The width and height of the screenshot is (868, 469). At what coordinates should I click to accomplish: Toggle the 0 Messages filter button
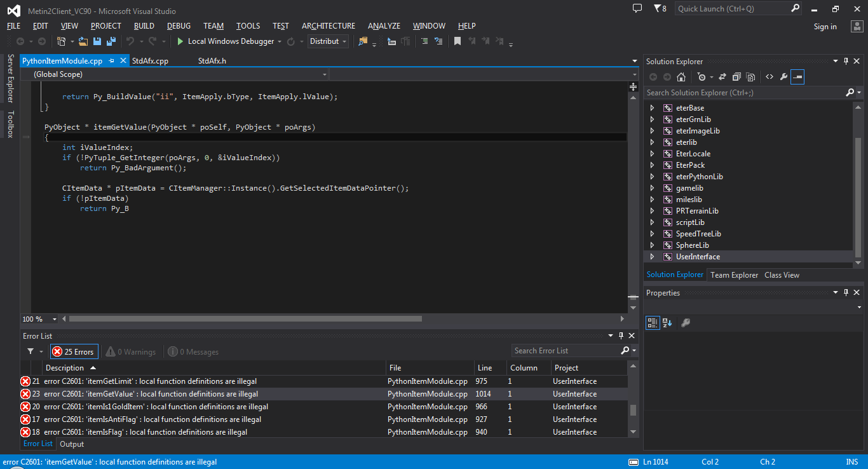(x=193, y=351)
